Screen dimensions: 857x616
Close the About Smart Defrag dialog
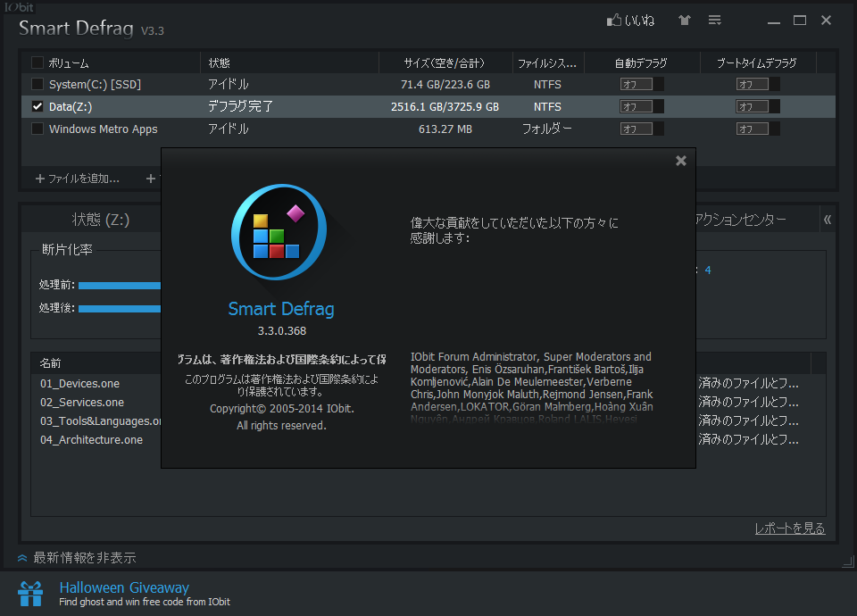coord(681,161)
